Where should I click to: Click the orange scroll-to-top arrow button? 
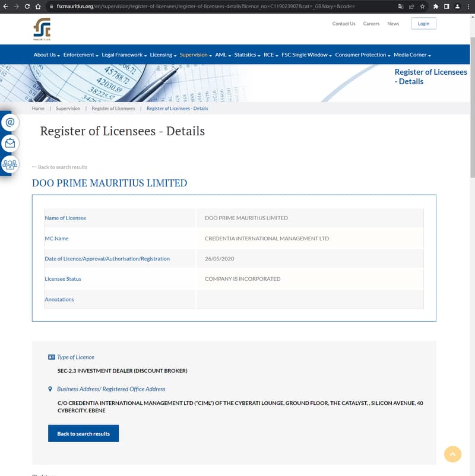click(x=452, y=454)
